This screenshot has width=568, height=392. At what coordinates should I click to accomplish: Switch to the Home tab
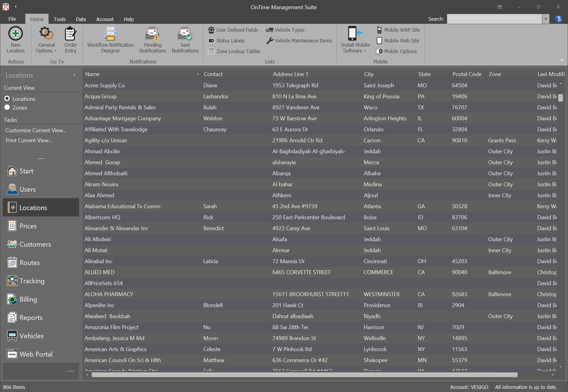coord(37,19)
